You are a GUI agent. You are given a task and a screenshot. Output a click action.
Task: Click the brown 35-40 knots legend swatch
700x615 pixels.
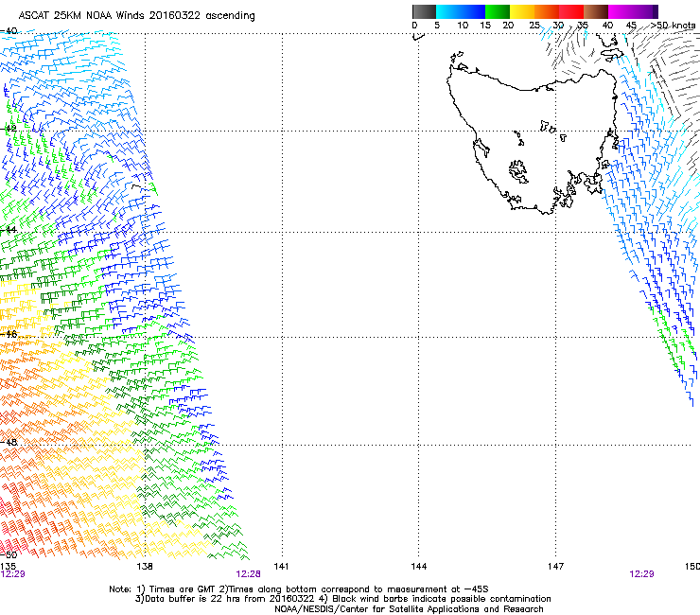[x=596, y=11]
